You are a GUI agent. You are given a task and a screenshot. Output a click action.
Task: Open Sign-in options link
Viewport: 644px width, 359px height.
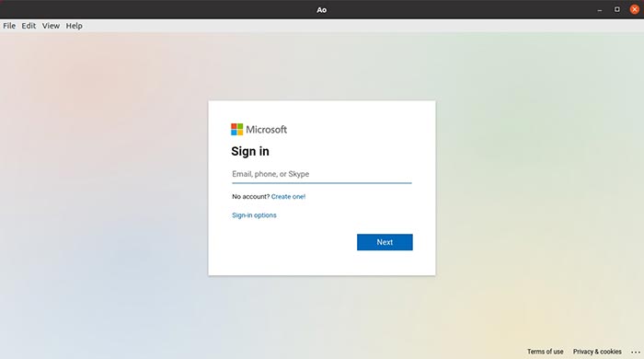pyautogui.click(x=254, y=215)
